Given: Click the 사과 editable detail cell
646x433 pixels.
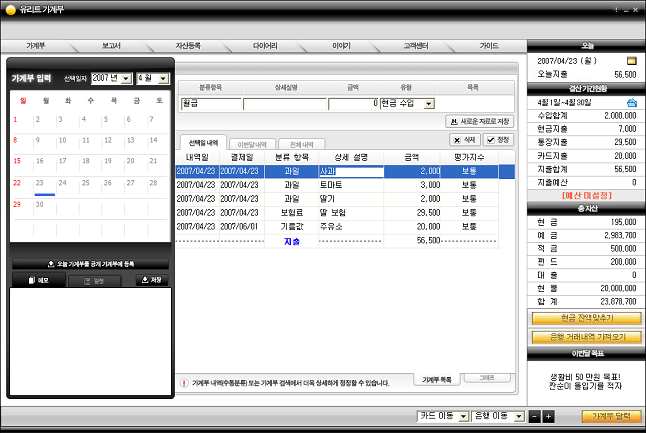Looking at the screenshot, I should tap(351, 171).
